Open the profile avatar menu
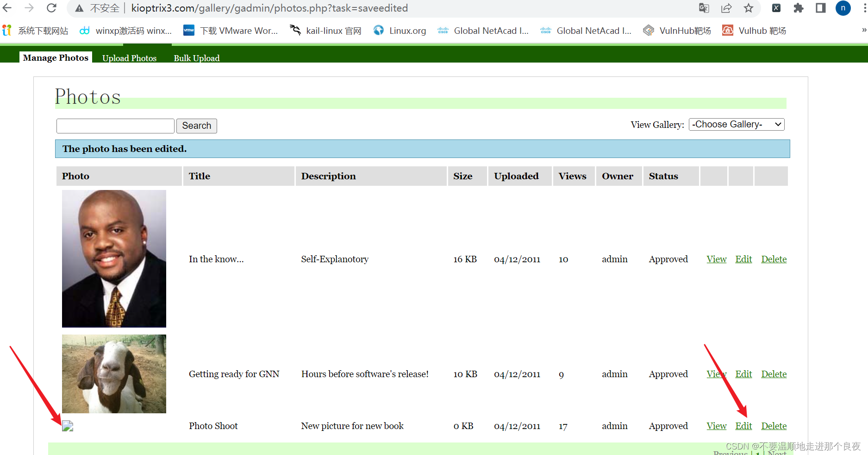This screenshot has height=455, width=868. [843, 8]
